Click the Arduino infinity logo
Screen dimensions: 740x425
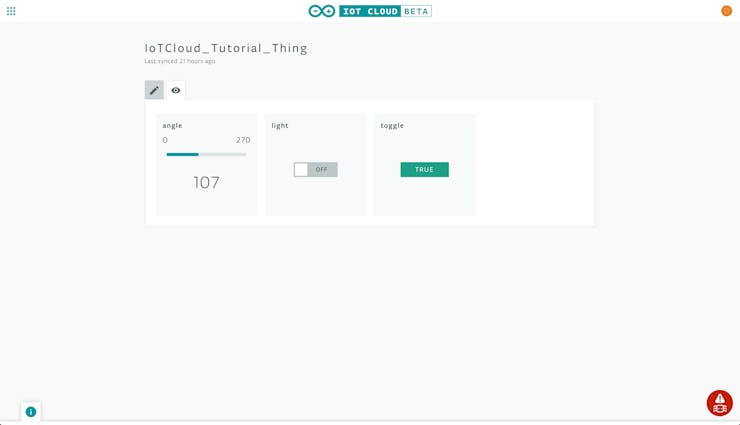[x=322, y=11]
